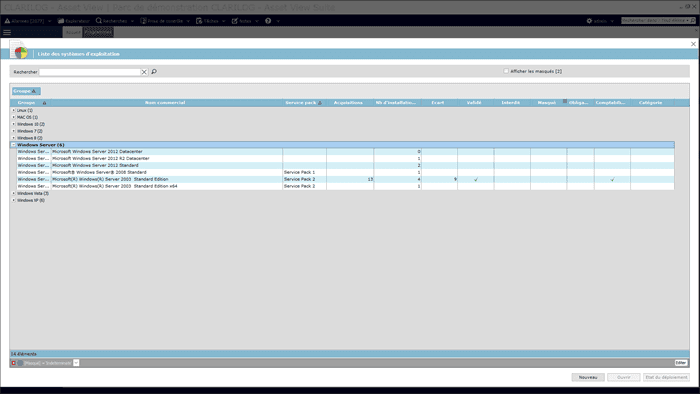This screenshot has width=700, height=394.
Task: Sort by Validé column header
Action: coord(474,103)
